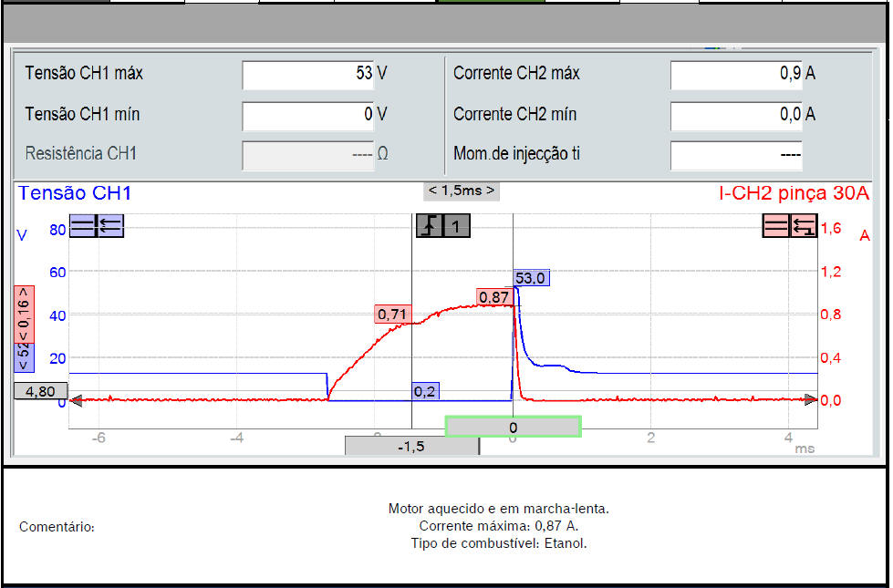
Task: Adjust the red 0.16 vertical scale selector
Action: (x=23, y=313)
